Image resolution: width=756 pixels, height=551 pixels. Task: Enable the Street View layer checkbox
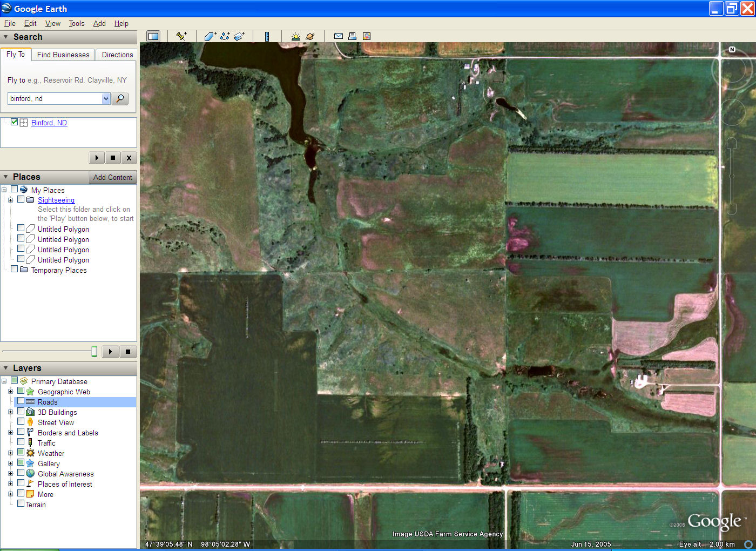pyautogui.click(x=21, y=422)
